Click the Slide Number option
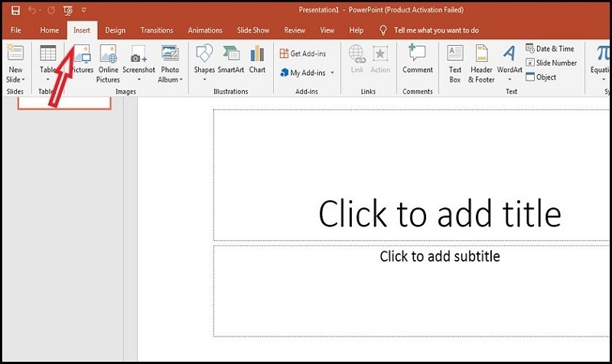Image resolution: width=612 pixels, height=364 pixels. pos(551,63)
